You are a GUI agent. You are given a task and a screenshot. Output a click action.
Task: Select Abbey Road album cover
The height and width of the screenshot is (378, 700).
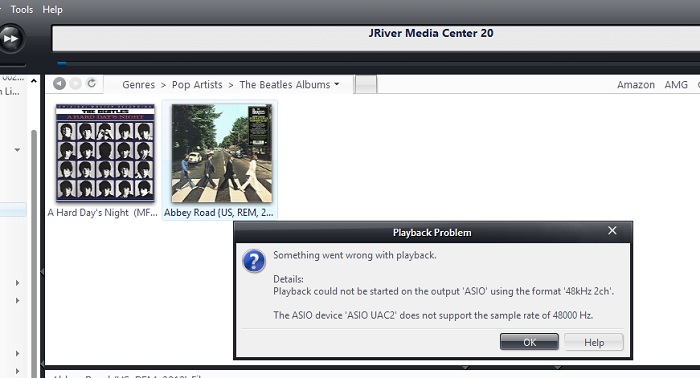[x=222, y=153]
